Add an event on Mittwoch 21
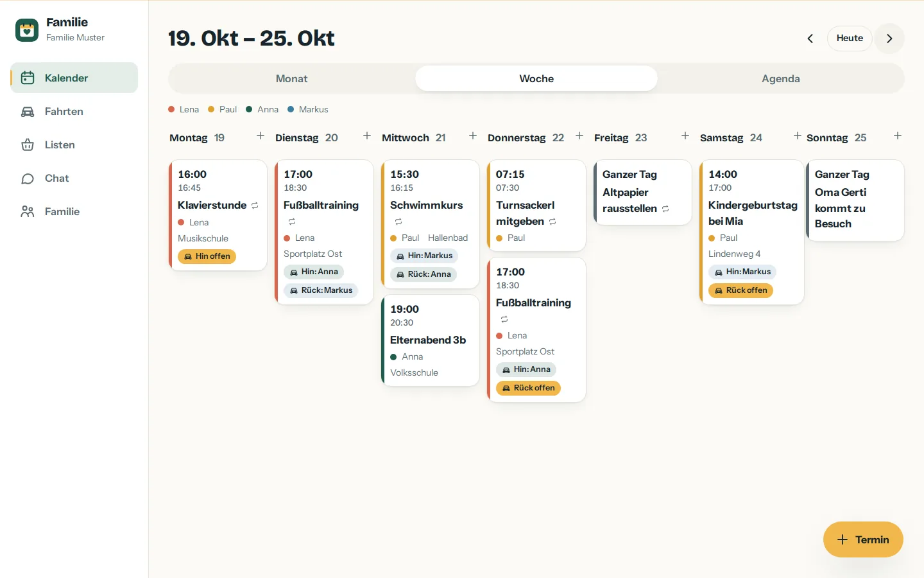Viewport: 924px width, 578px height. (x=473, y=136)
